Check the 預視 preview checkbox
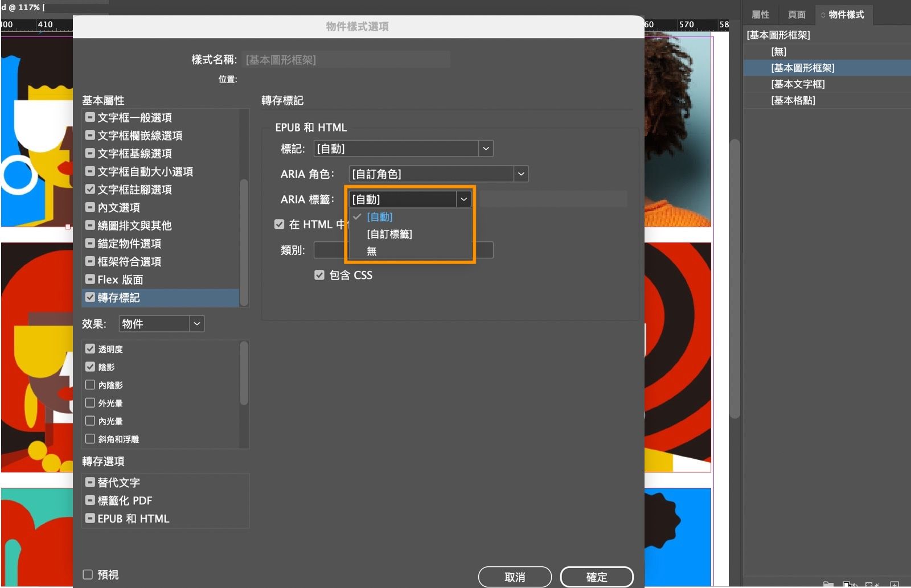911x588 pixels. coord(88,574)
